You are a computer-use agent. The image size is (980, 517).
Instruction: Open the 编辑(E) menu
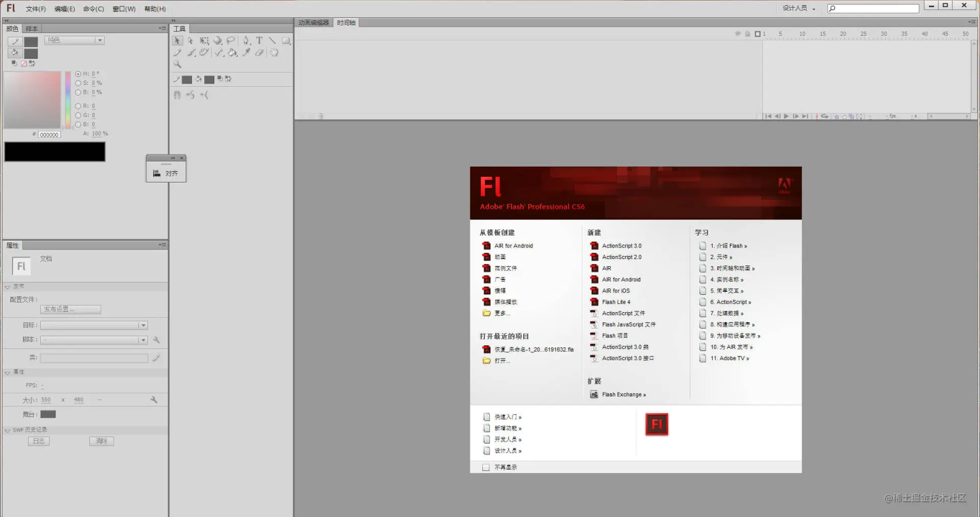[x=64, y=9]
